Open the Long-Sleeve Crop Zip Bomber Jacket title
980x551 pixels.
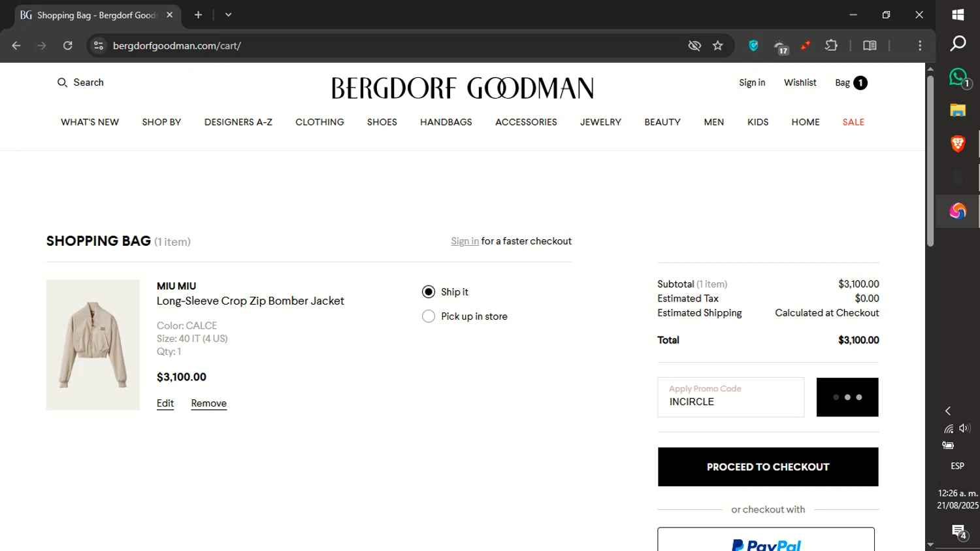[250, 301]
